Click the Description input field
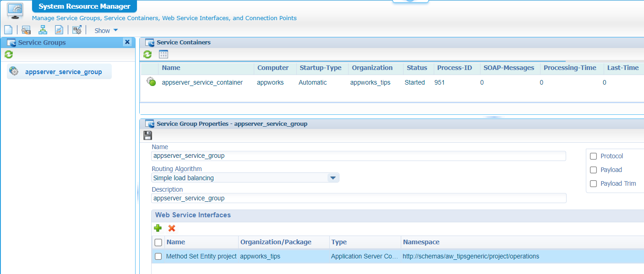This screenshot has height=274, width=644. tap(358, 199)
